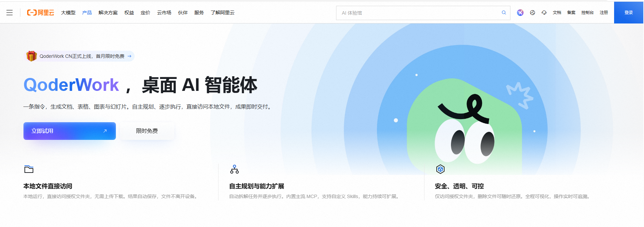The image size is (644, 227).
Task: Open the 了解阿里云 menu
Action: point(223,13)
